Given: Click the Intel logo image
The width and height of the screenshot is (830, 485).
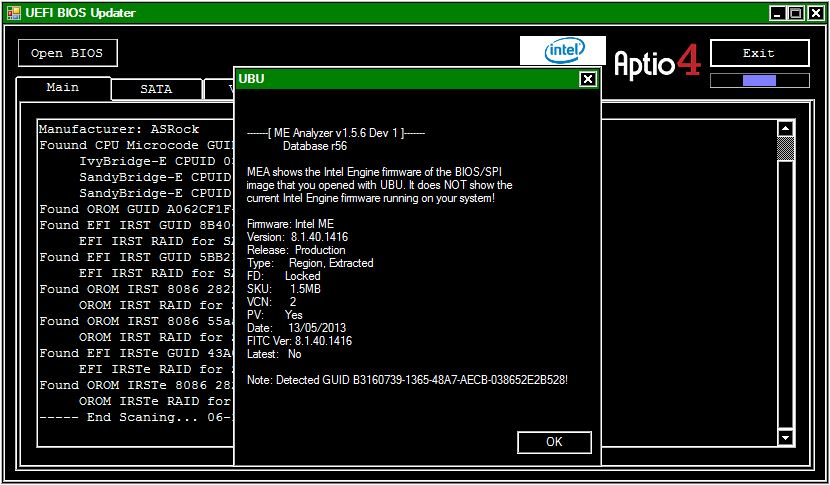Looking at the screenshot, I should coord(563,51).
